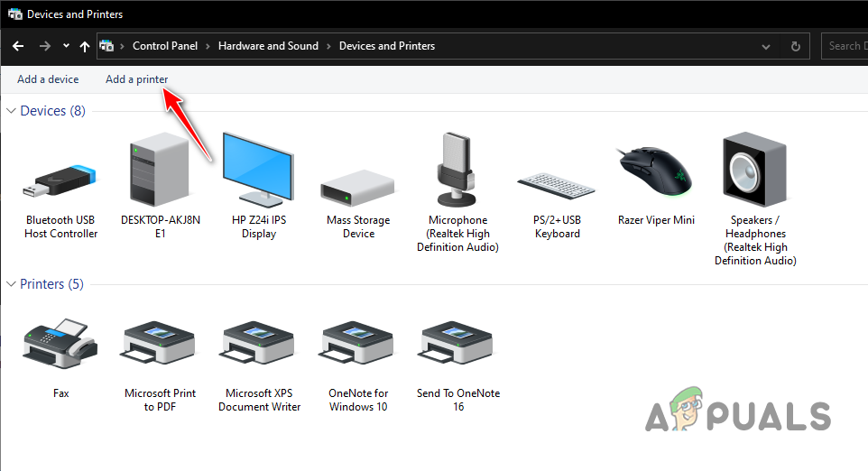Focus the Search box
The image size is (868, 471).
pos(845,46)
